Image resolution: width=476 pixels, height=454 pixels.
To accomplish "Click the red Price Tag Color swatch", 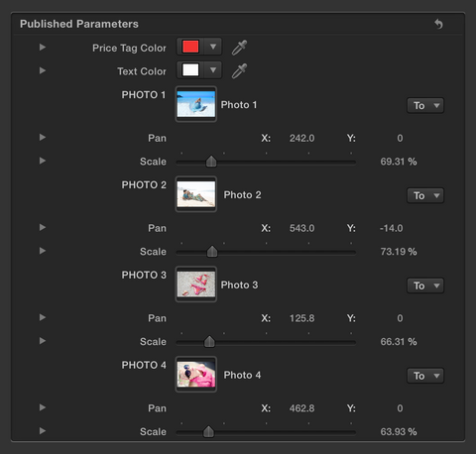I will coord(190,47).
